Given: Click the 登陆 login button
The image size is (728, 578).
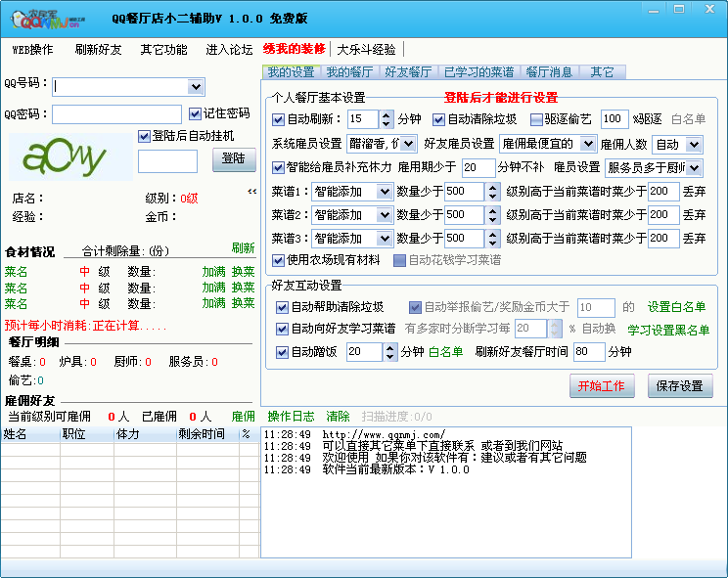Looking at the screenshot, I should pyautogui.click(x=234, y=159).
